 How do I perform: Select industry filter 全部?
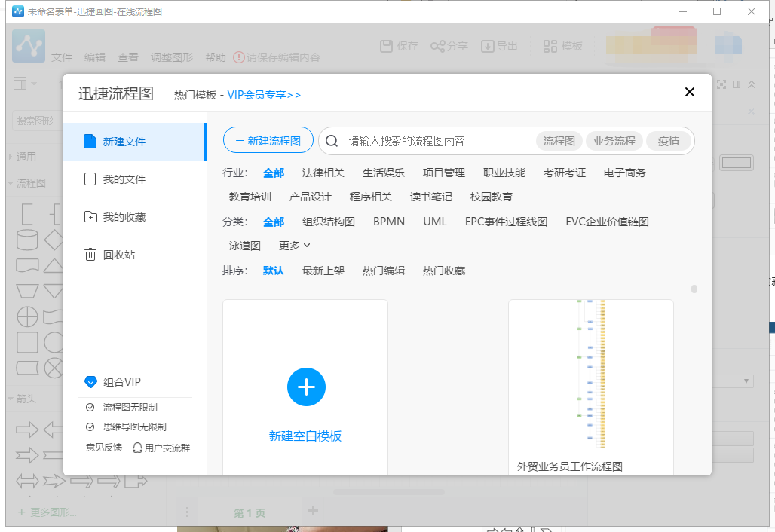(274, 173)
